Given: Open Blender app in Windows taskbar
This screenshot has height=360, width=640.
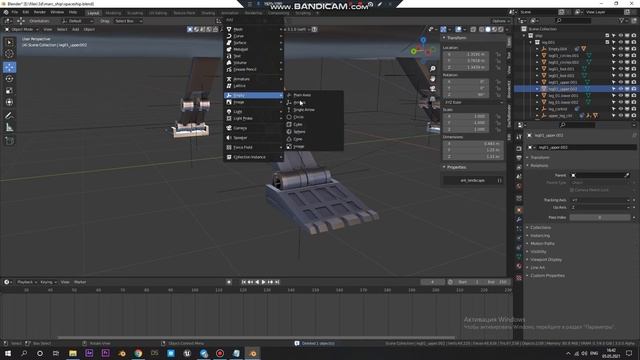Looking at the screenshot, I should [x=253, y=353].
